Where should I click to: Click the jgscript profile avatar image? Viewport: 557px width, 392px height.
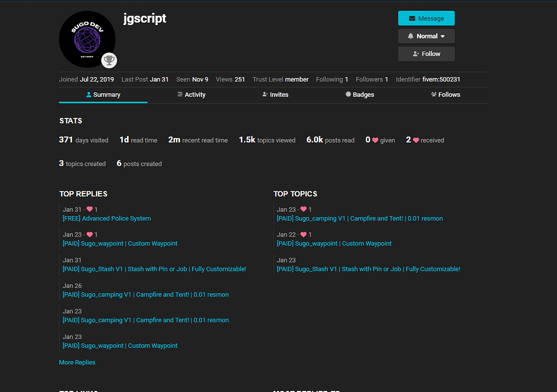pyautogui.click(x=86, y=39)
